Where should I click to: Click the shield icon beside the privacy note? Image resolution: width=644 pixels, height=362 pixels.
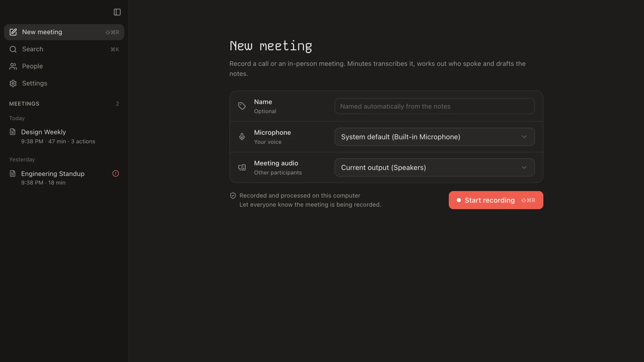[233, 195]
